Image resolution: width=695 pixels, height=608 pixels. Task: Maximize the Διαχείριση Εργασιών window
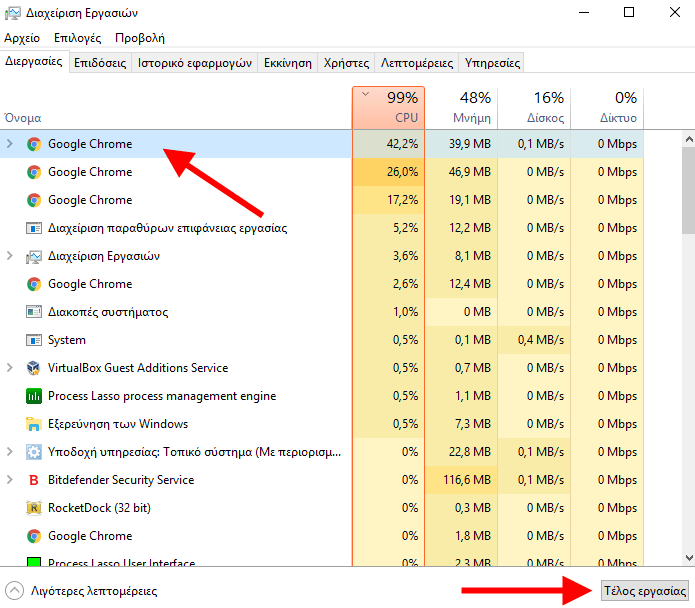[629, 12]
